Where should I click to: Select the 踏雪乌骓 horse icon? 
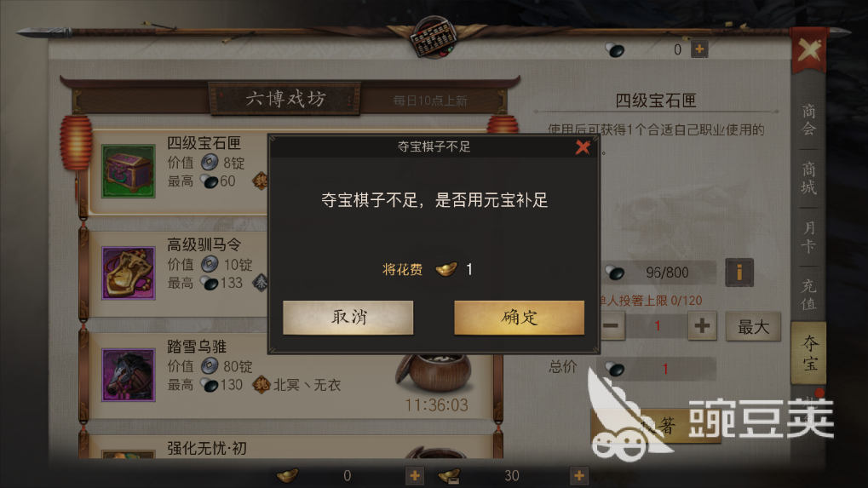[129, 375]
